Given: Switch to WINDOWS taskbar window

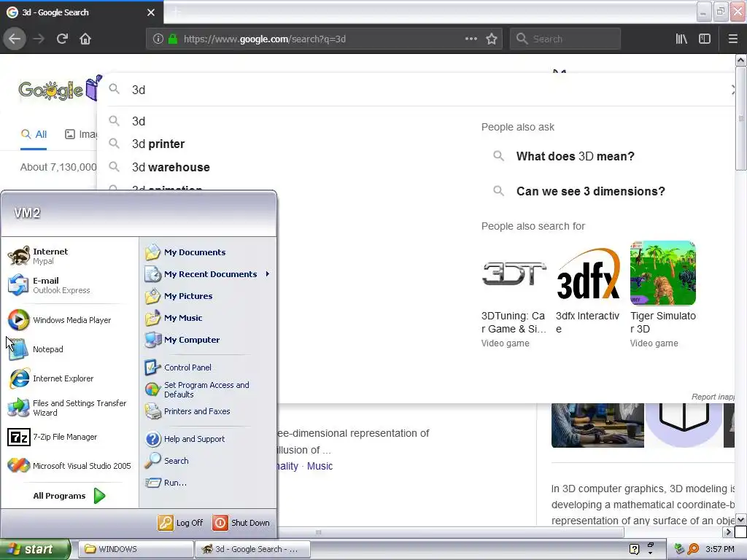Looking at the screenshot, I should [x=135, y=549].
